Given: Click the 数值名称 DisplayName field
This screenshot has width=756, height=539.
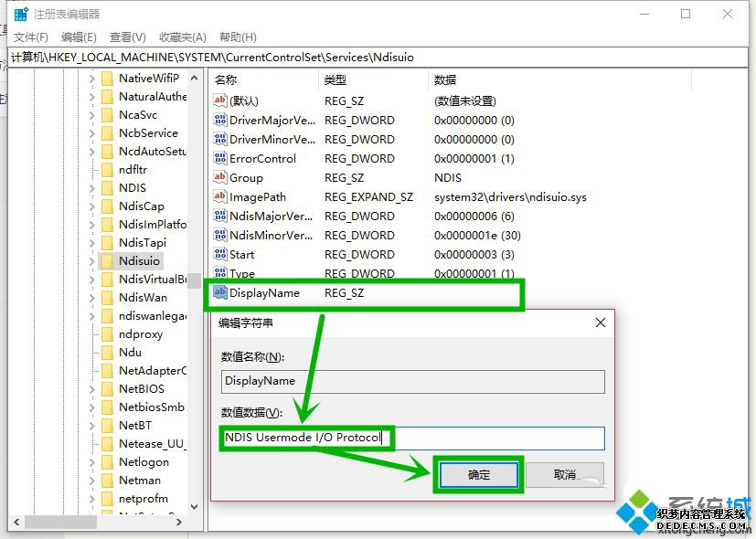Looking at the screenshot, I should pyautogui.click(x=412, y=381).
